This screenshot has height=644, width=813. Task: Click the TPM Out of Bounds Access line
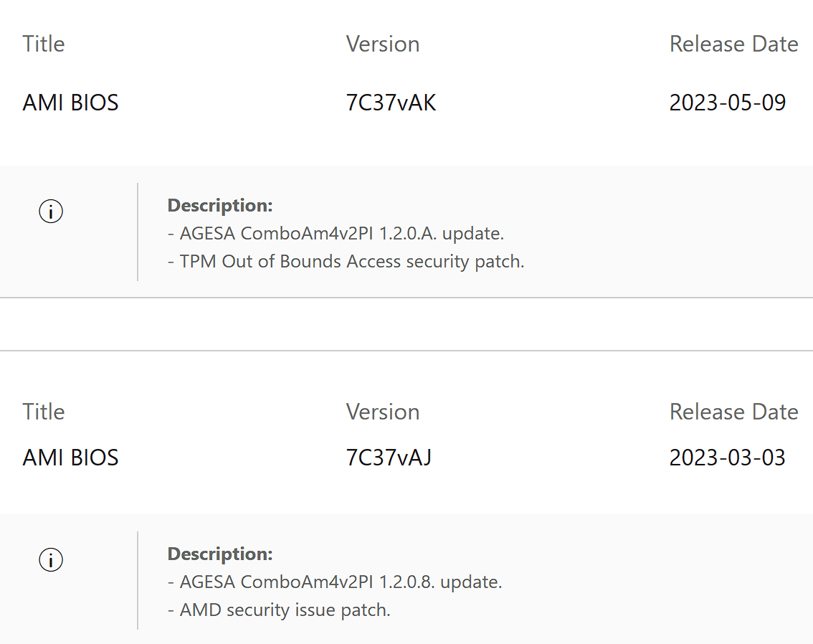pos(346,262)
